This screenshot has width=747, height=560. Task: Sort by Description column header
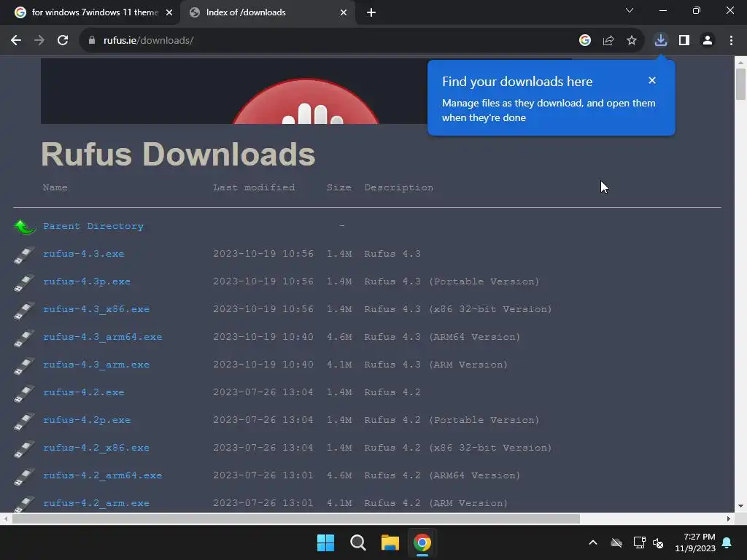399,187
